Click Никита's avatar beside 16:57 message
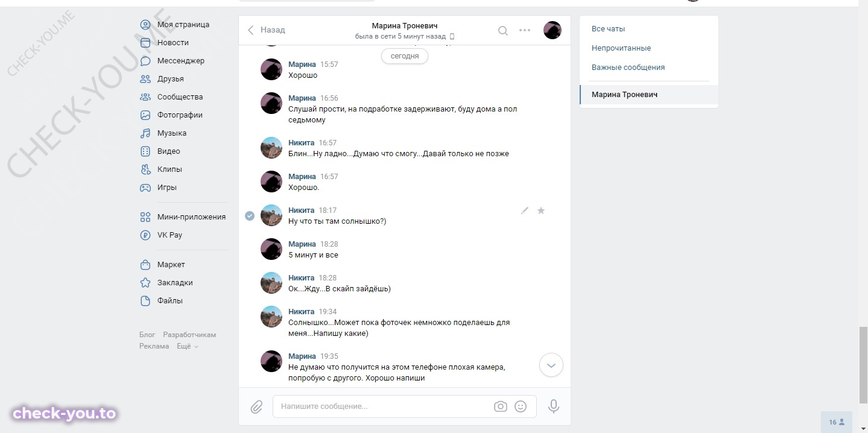This screenshot has width=868, height=433. pos(271,148)
